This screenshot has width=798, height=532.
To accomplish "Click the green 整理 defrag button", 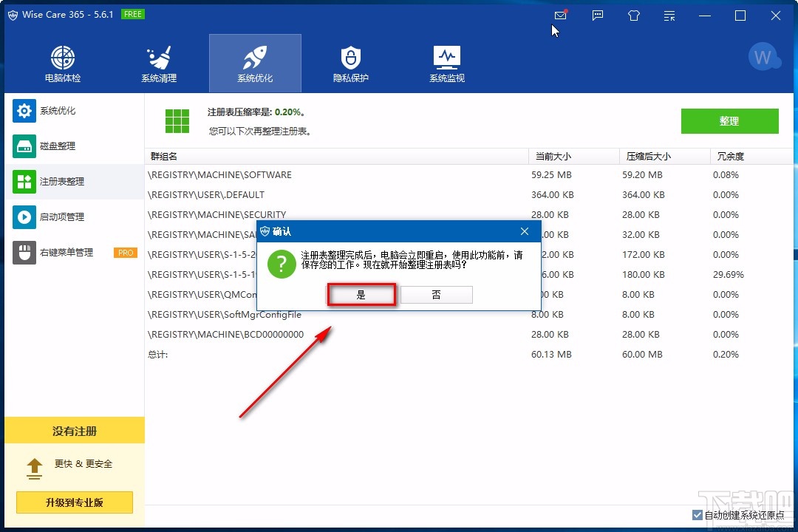I will point(729,121).
